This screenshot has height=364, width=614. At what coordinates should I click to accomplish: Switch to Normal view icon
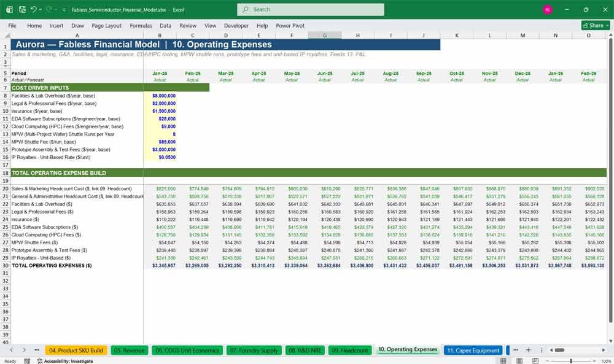503,360
